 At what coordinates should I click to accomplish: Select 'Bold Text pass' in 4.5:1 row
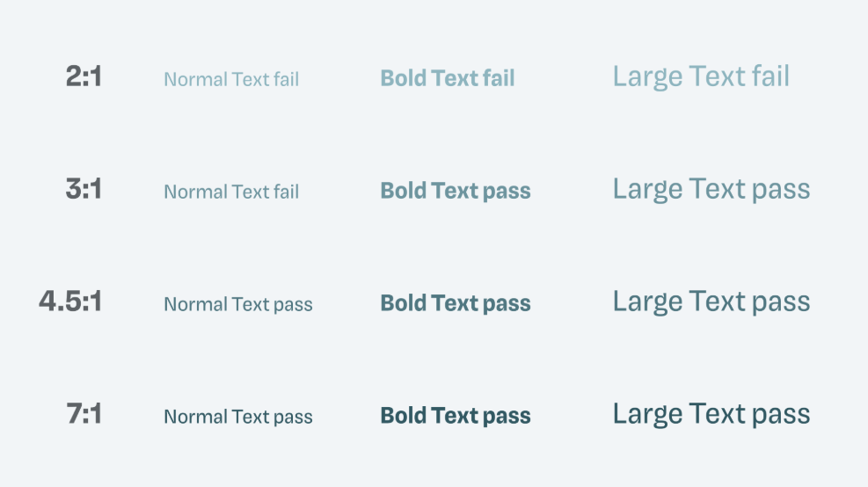(455, 303)
